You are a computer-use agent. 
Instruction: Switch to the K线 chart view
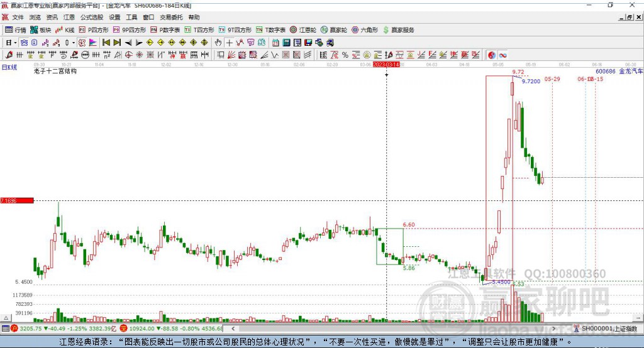coord(65,30)
